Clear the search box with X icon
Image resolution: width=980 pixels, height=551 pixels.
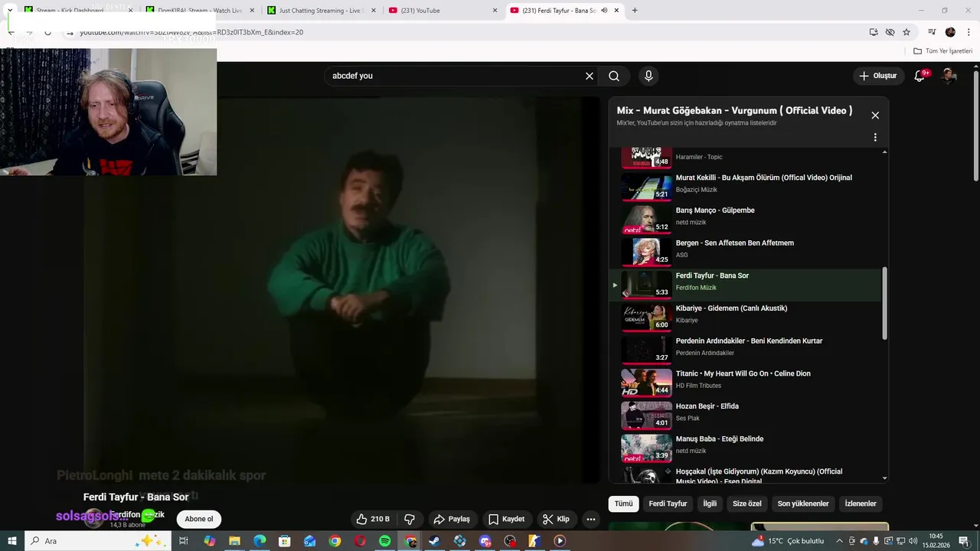[x=590, y=76]
